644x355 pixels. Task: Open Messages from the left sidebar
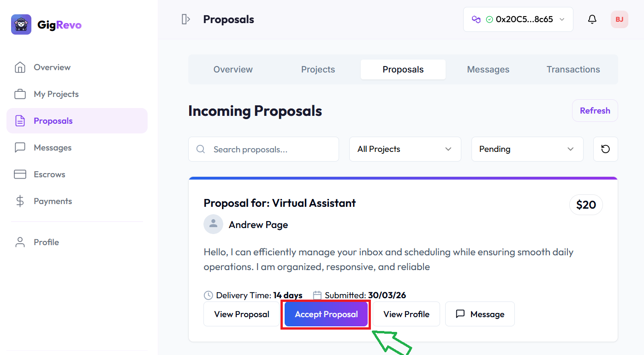[52, 147]
